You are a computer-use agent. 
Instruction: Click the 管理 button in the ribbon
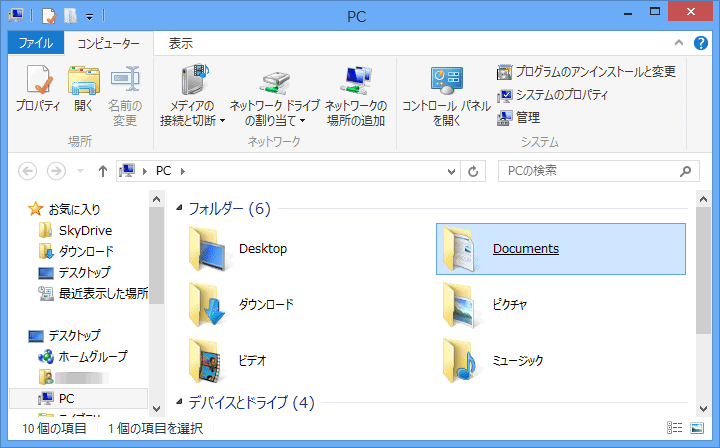(x=518, y=118)
